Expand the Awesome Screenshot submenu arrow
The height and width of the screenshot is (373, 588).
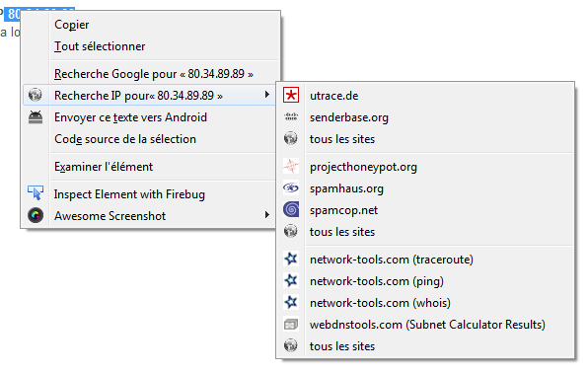tap(267, 215)
